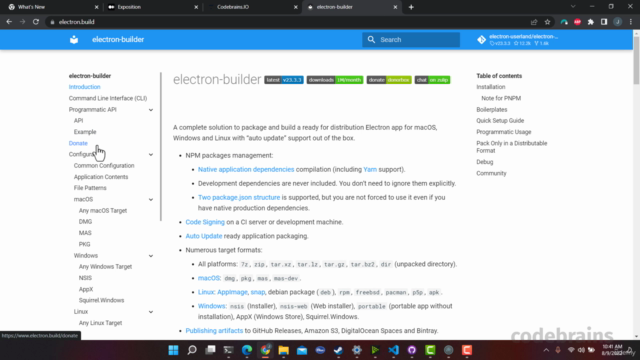
Task: Collapse the Windows sidebar section
Action: tap(151, 256)
